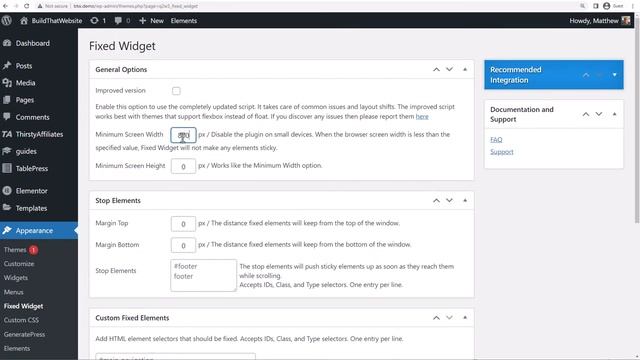Viewport: 640px width, 360px height.
Task: Open the GeneratePress submenu item
Action: [x=24, y=334]
